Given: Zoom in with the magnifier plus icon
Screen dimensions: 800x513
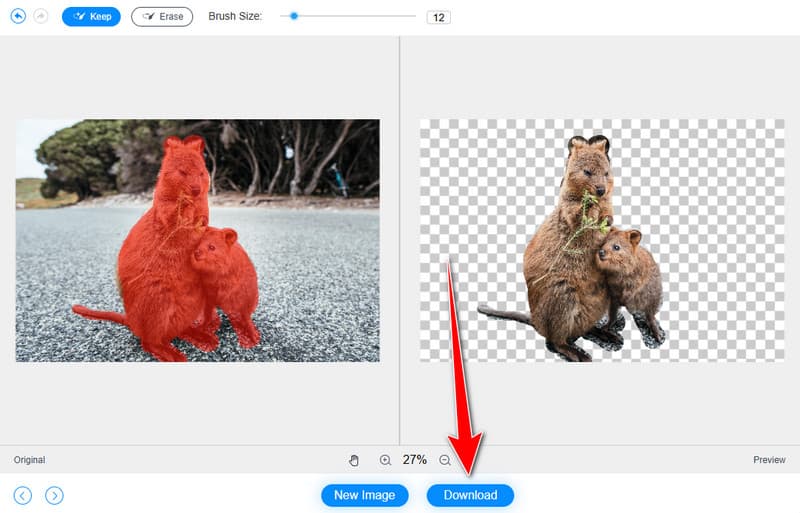Looking at the screenshot, I should tap(385, 460).
